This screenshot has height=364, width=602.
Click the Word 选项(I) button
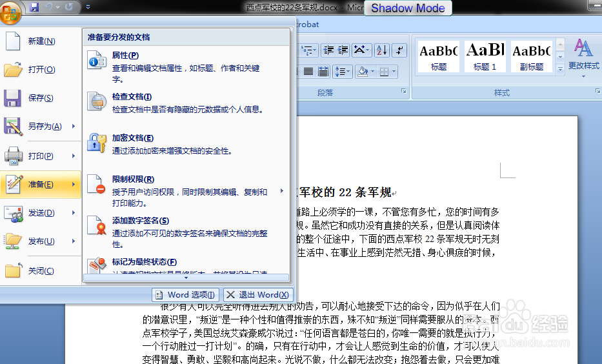[x=186, y=295]
